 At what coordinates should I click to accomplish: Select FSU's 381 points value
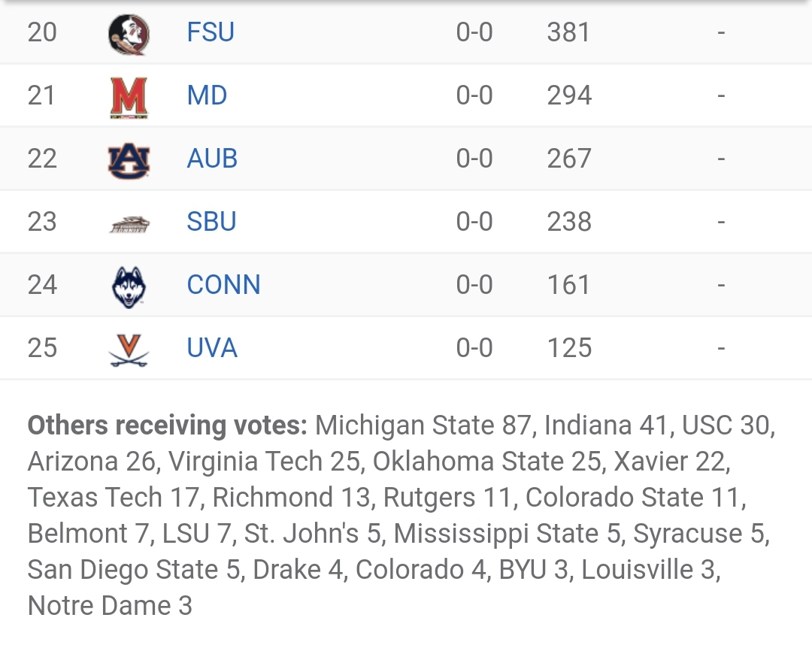[569, 32]
